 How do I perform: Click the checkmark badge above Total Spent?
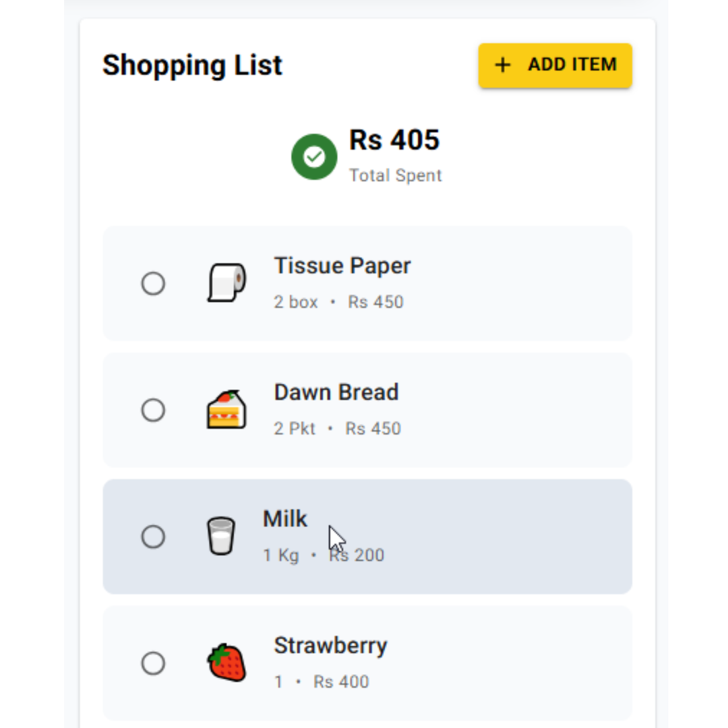(x=314, y=156)
